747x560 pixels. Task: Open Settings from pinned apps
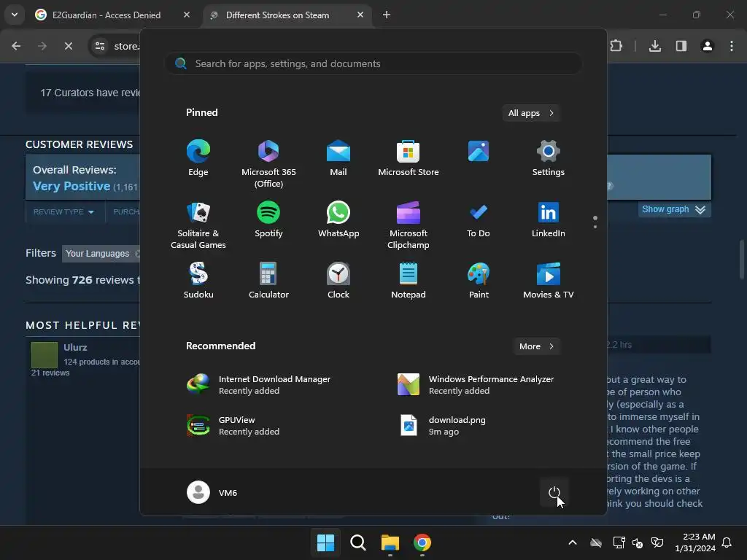point(549,158)
